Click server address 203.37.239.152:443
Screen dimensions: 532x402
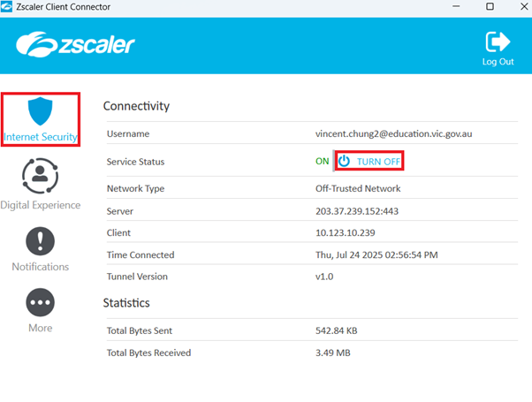point(357,211)
